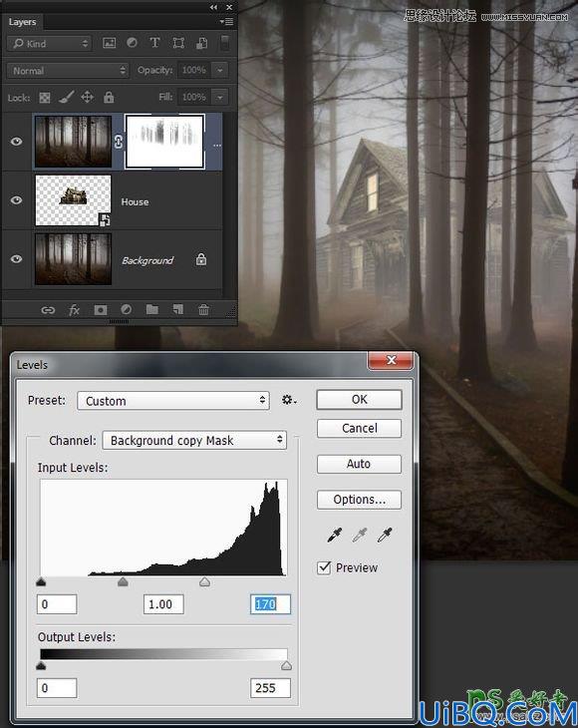Click the Options... button
Screen dimensions: 578x728
pos(359,500)
